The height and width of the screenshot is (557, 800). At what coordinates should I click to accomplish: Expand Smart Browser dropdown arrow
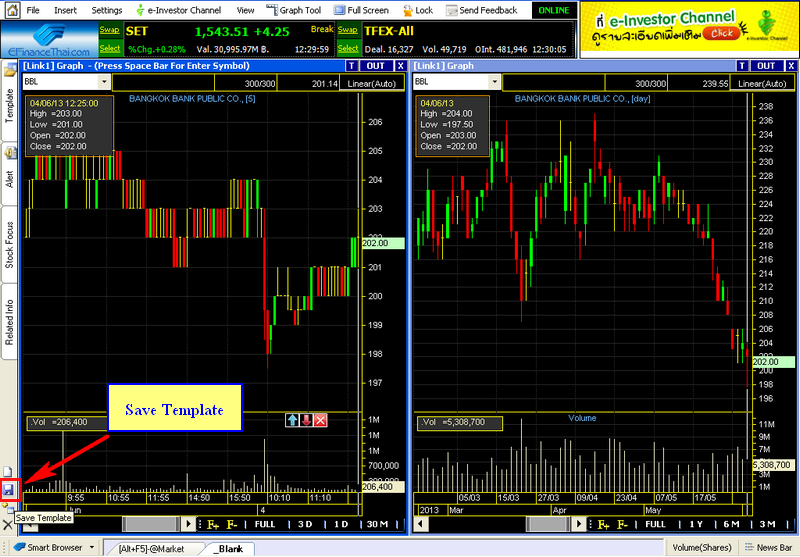coord(92,547)
